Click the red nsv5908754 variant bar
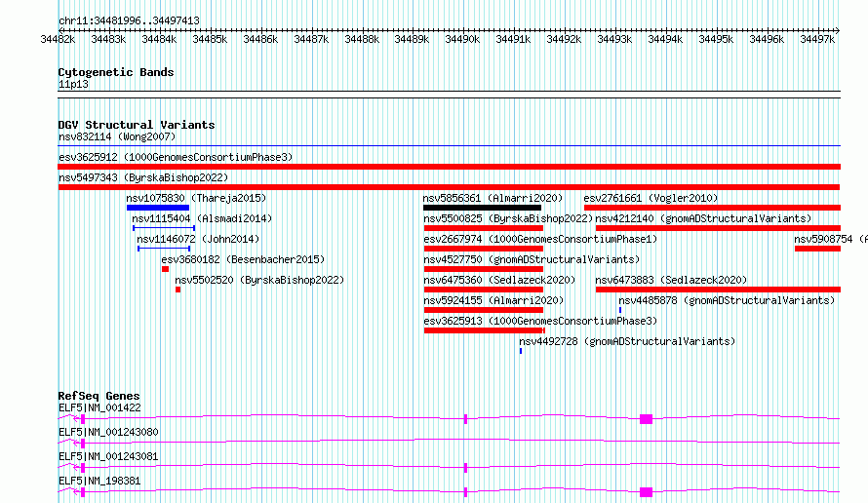868x503 pixels. [817, 249]
